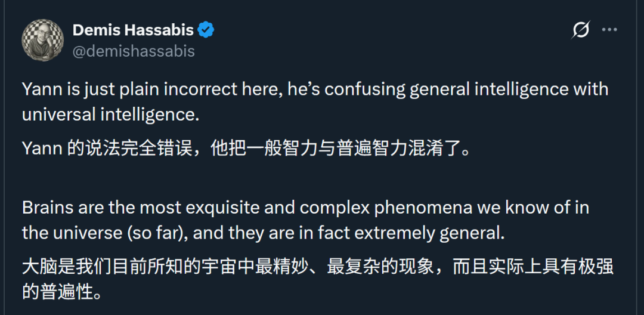This screenshot has width=644, height=315.
Task: Click "Yann" in the Chinese translation line
Action: click(x=42, y=147)
